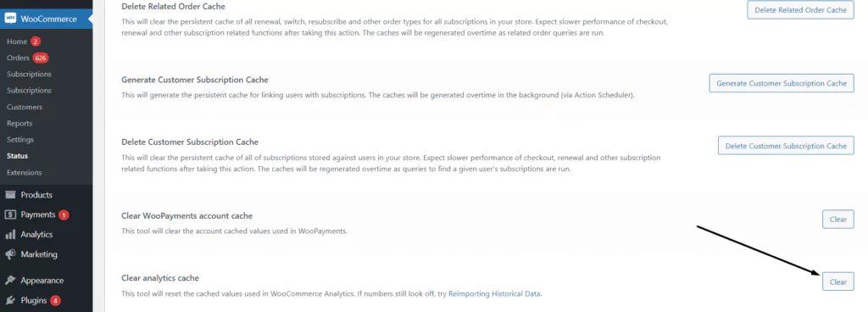The width and height of the screenshot is (868, 312).
Task: Open the Extensions submenu item
Action: pos(25,173)
